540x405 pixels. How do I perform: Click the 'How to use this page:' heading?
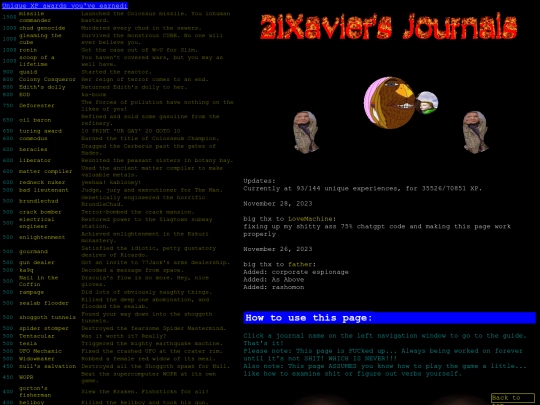(x=390, y=318)
